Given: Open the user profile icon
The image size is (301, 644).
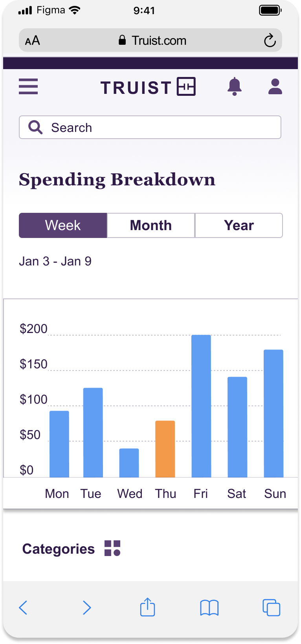Looking at the screenshot, I should (x=275, y=86).
